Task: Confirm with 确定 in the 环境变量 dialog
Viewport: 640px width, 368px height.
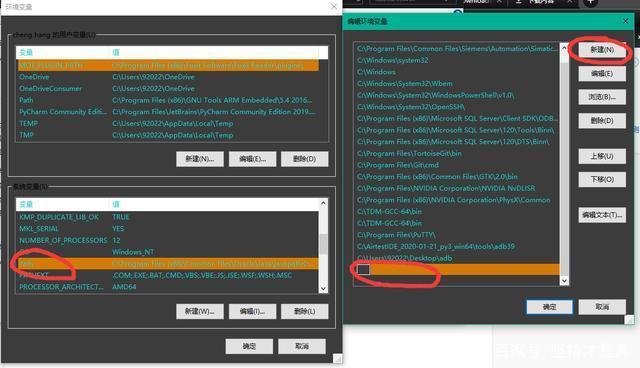Action: pos(249,346)
